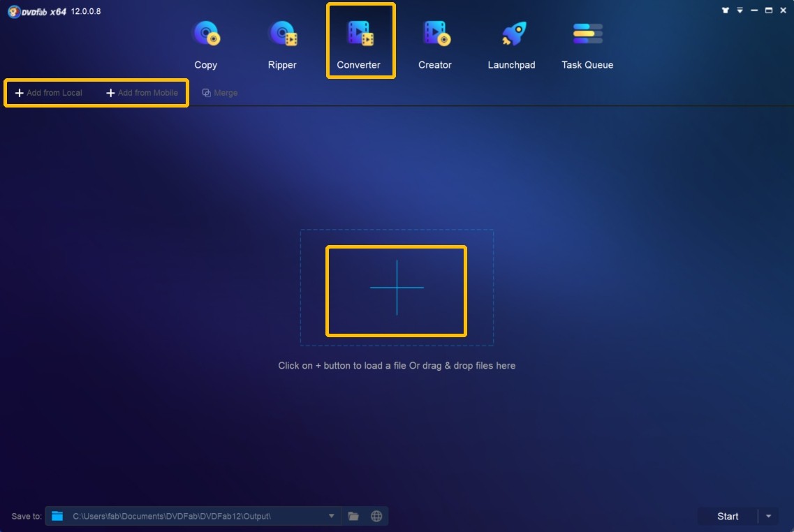Open the Launchpad module
This screenshot has width=794, height=532.
(511, 45)
